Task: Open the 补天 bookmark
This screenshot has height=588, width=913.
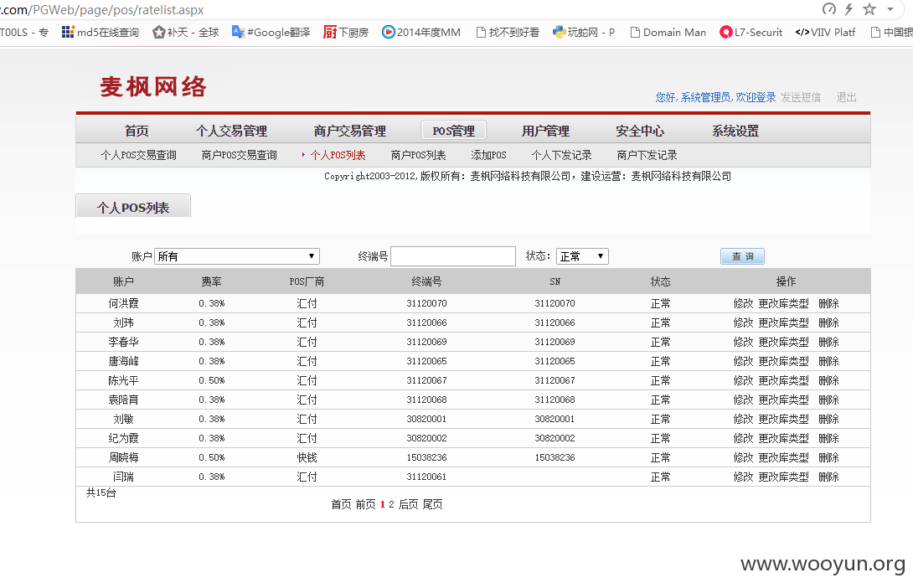Action: tap(185, 32)
